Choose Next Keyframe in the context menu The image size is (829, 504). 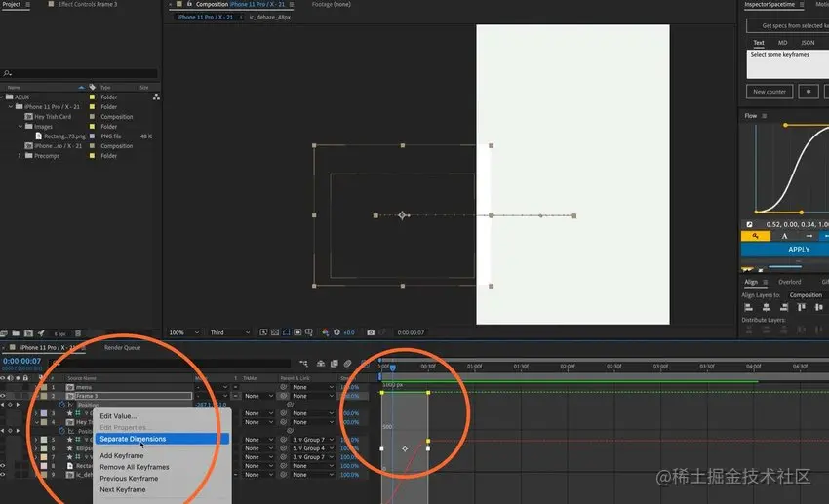pyautogui.click(x=123, y=489)
